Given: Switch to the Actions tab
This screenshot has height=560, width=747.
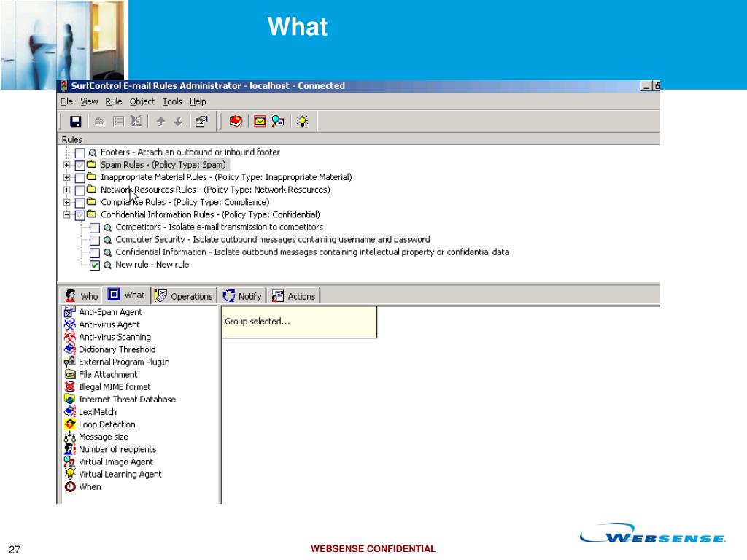Looking at the screenshot, I should click(x=294, y=296).
